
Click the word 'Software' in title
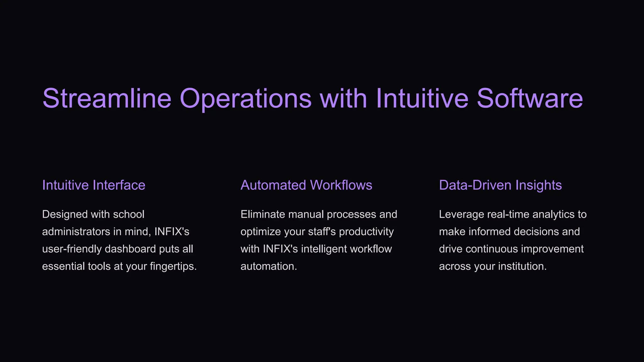[530, 98]
